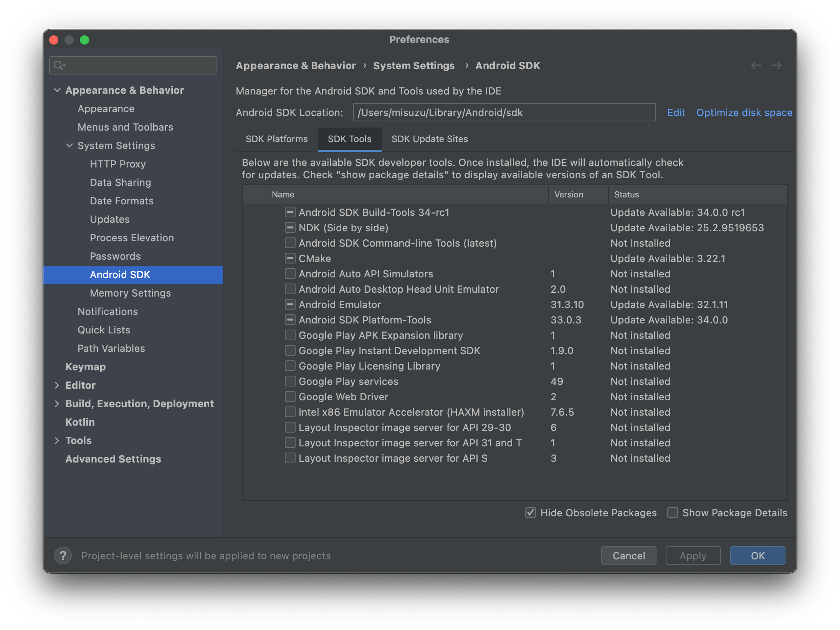Check Google Play services package

(290, 381)
